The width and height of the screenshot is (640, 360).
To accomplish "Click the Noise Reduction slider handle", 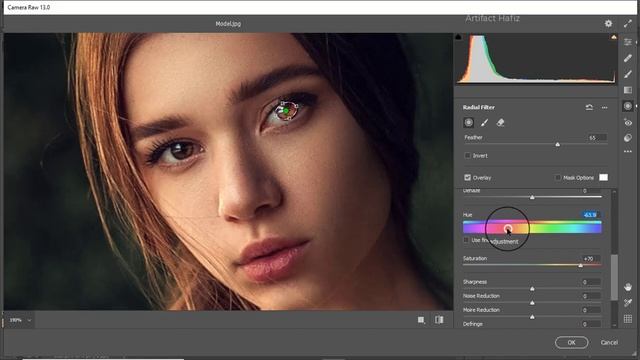I will coord(532,303).
